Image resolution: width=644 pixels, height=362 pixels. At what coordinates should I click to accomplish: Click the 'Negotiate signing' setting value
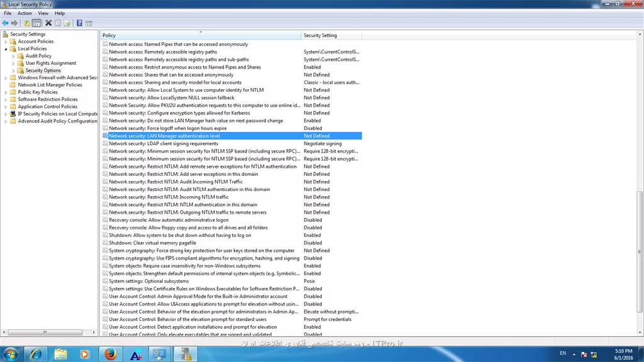pos(323,144)
